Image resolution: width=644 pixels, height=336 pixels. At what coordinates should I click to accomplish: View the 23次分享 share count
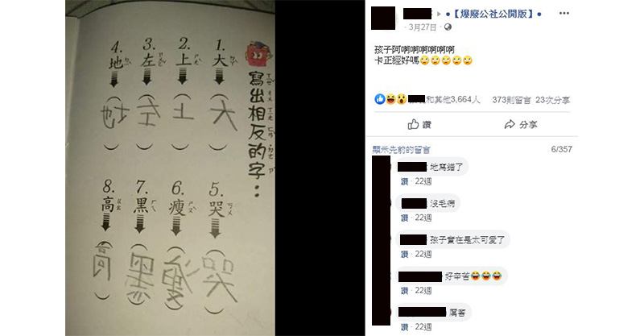point(552,100)
